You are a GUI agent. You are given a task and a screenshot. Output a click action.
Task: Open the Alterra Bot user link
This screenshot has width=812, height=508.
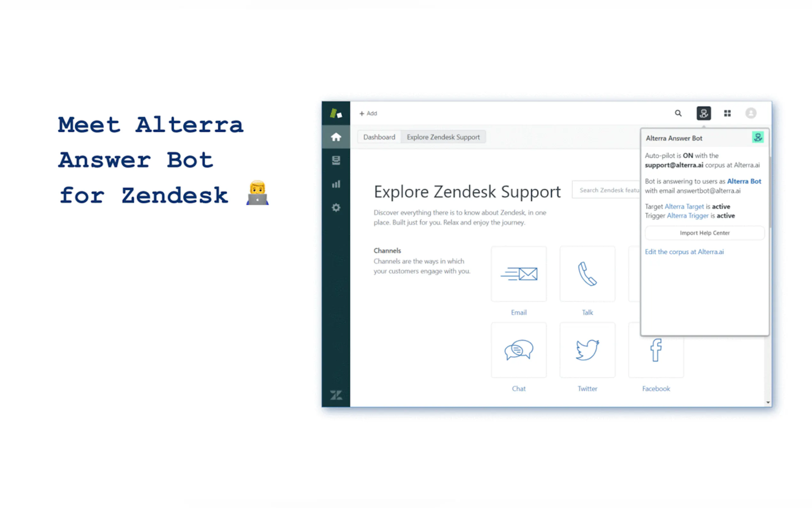tap(744, 181)
